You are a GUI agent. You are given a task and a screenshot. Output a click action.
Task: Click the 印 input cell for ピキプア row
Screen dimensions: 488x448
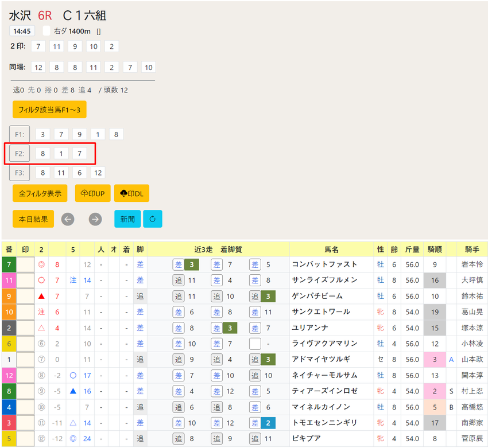pos(25,439)
